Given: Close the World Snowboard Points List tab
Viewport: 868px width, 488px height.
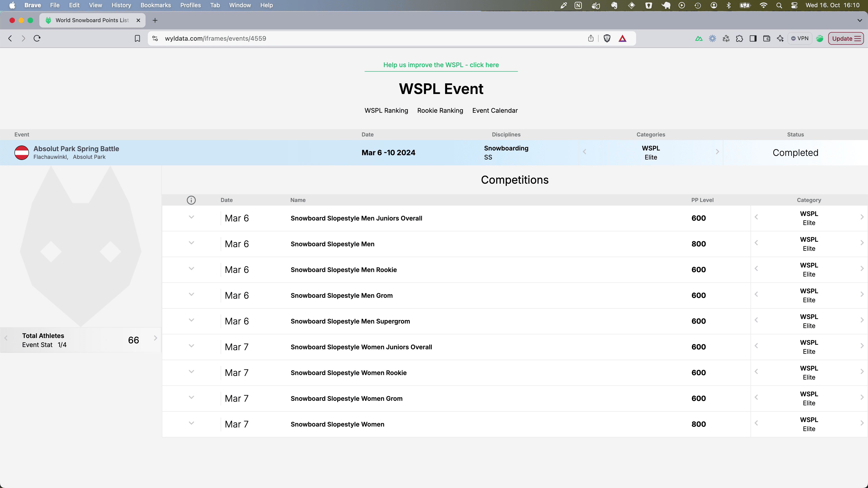Looking at the screenshot, I should pos(138,20).
